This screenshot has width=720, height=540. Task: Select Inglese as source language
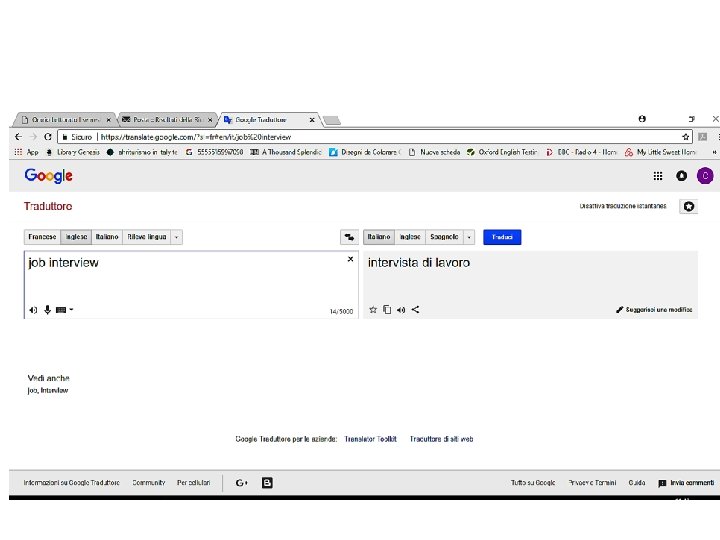[76, 237]
